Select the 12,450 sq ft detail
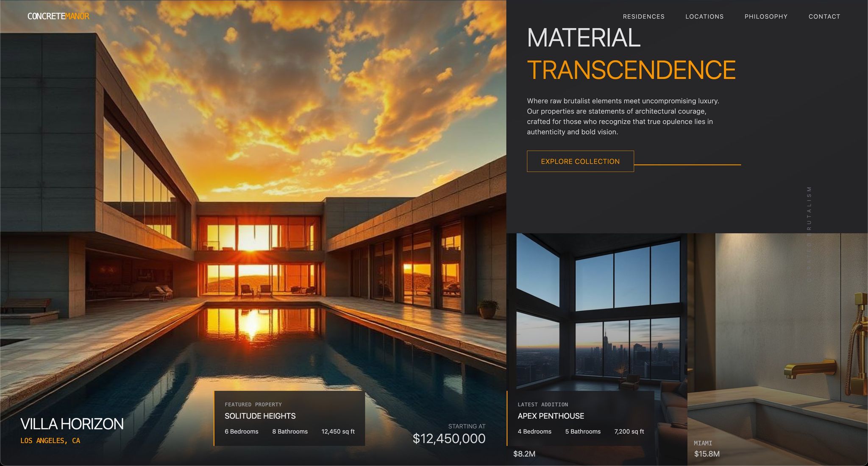Viewport: 868px width, 466px height. point(338,431)
